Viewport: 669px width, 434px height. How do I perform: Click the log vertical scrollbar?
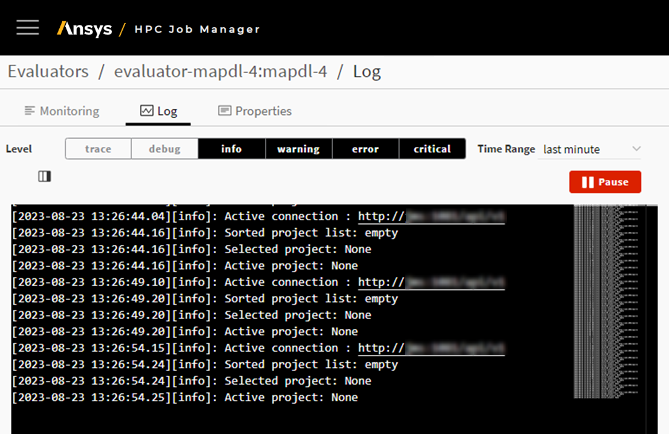652,319
